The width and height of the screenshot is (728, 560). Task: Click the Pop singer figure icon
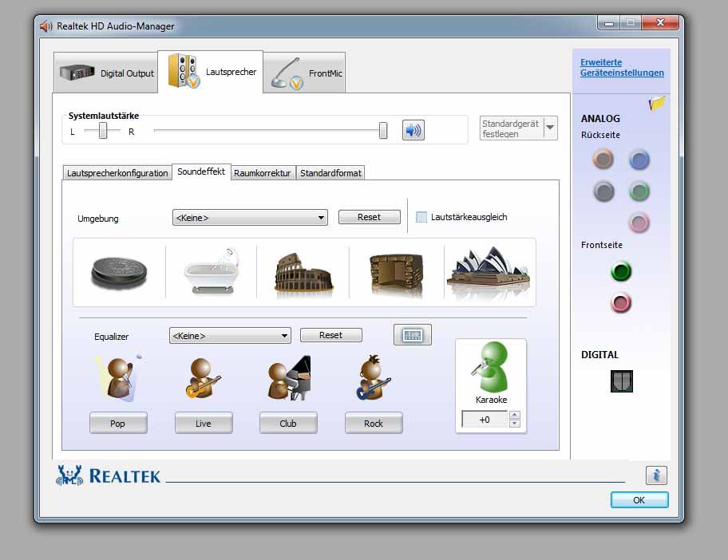pyautogui.click(x=119, y=378)
